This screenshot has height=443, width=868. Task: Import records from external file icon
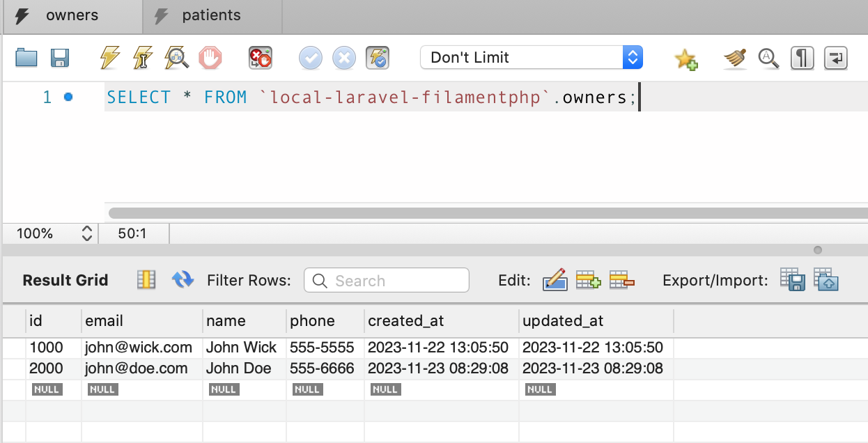[826, 280]
